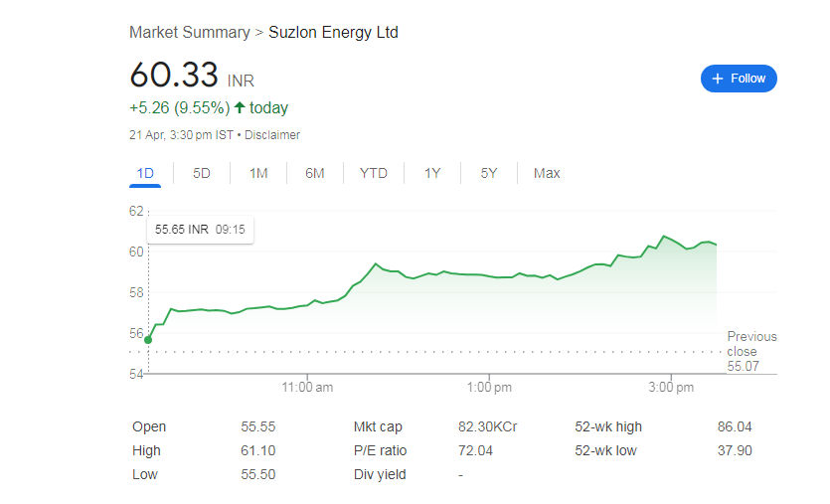The width and height of the screenshot is (830, 504).
Task: Select the 1D time range tab
Action: (145, 174)
